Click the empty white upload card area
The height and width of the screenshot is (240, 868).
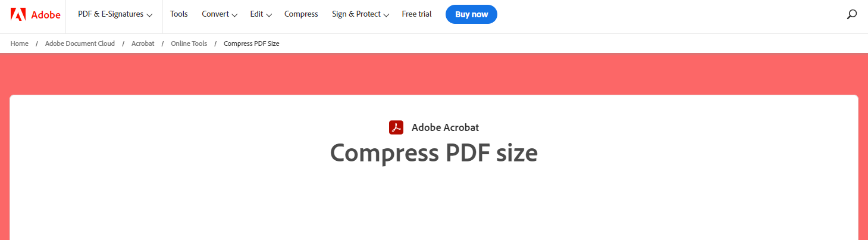point(434,205)
